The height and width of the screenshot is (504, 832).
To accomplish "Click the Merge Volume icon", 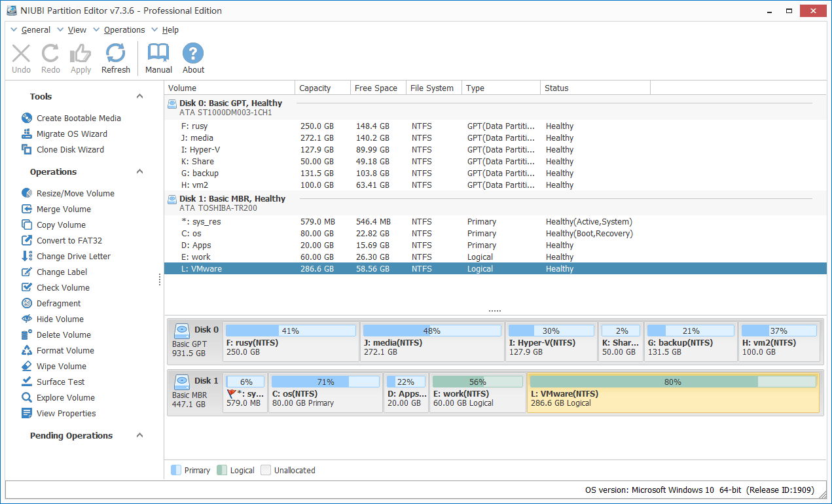I will click(27, 209).
